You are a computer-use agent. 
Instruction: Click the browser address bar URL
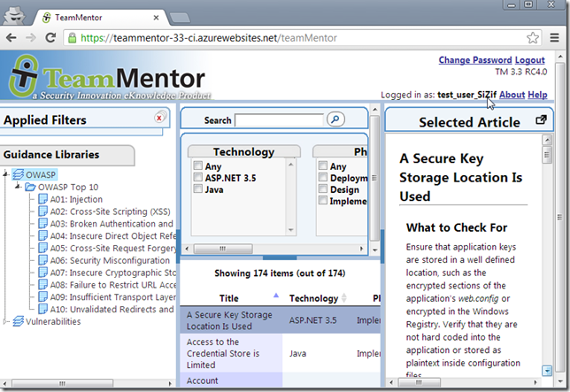click(209, 38)
